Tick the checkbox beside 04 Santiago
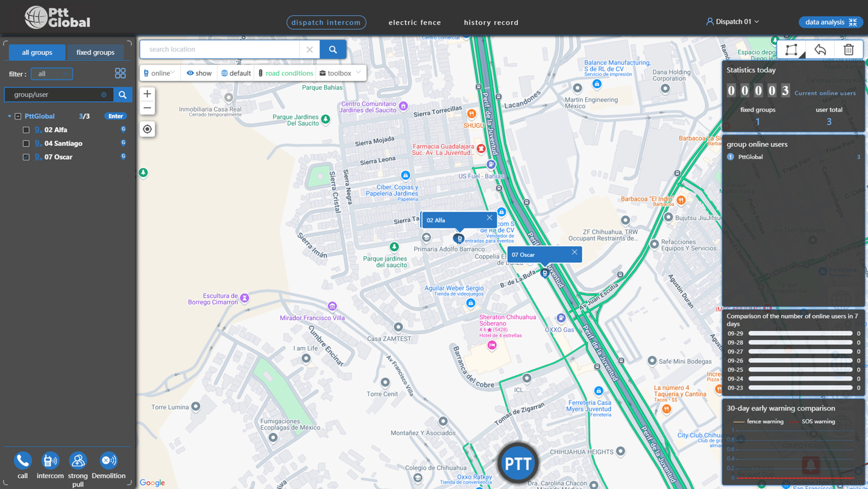868x489 pixels. [26, 144]
